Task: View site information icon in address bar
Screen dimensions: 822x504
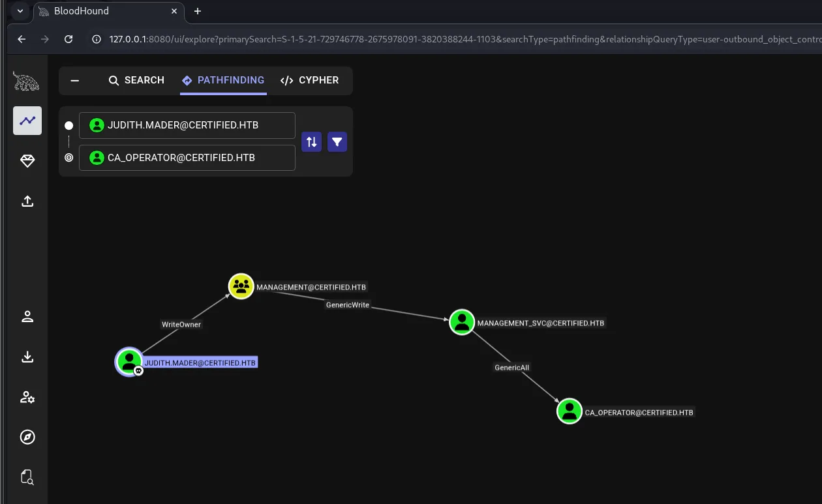Action: tap(97, 39)
